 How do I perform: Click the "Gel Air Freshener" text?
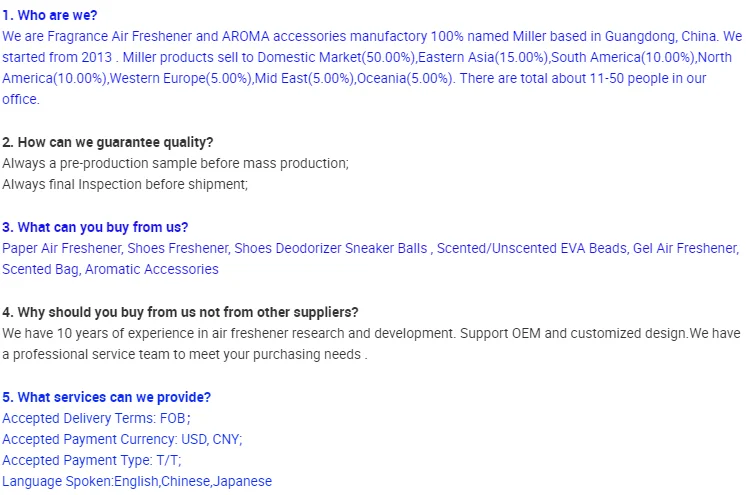click(x=685, y=248)
